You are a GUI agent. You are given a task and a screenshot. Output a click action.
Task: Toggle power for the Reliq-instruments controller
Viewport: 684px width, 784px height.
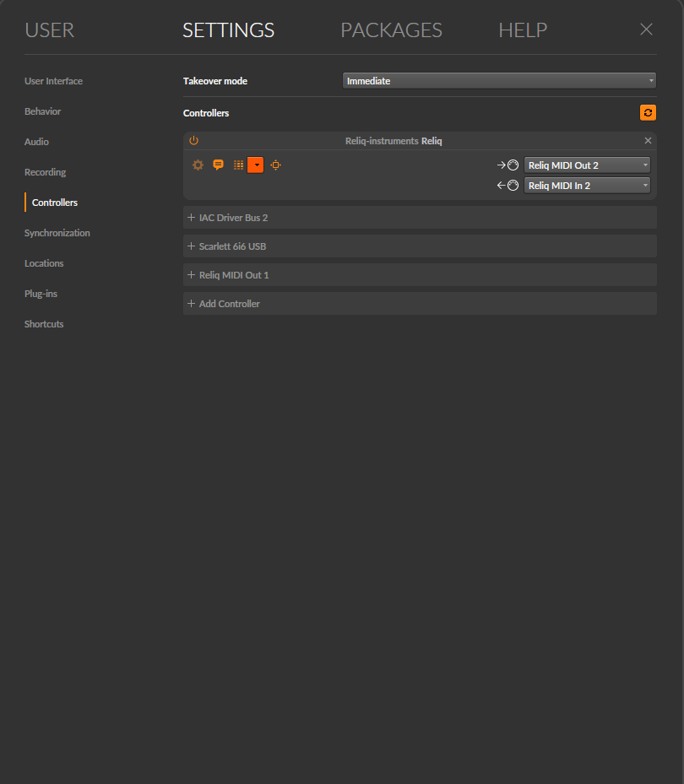tap(193, 140)
